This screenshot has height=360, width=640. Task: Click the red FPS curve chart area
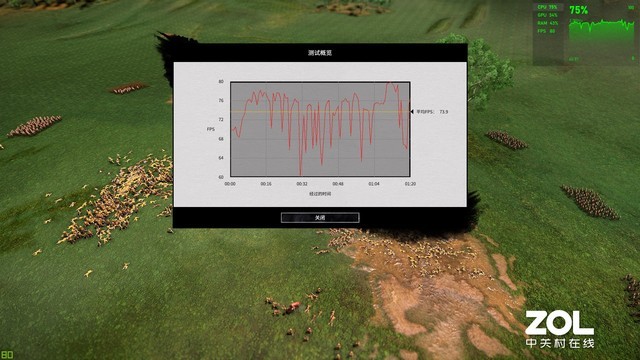click(320, 129)
